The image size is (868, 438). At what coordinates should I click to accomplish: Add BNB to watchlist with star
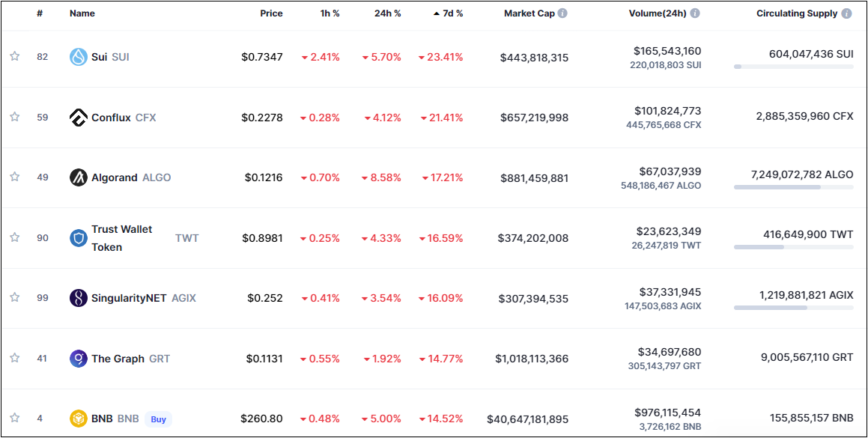(14, 418)
